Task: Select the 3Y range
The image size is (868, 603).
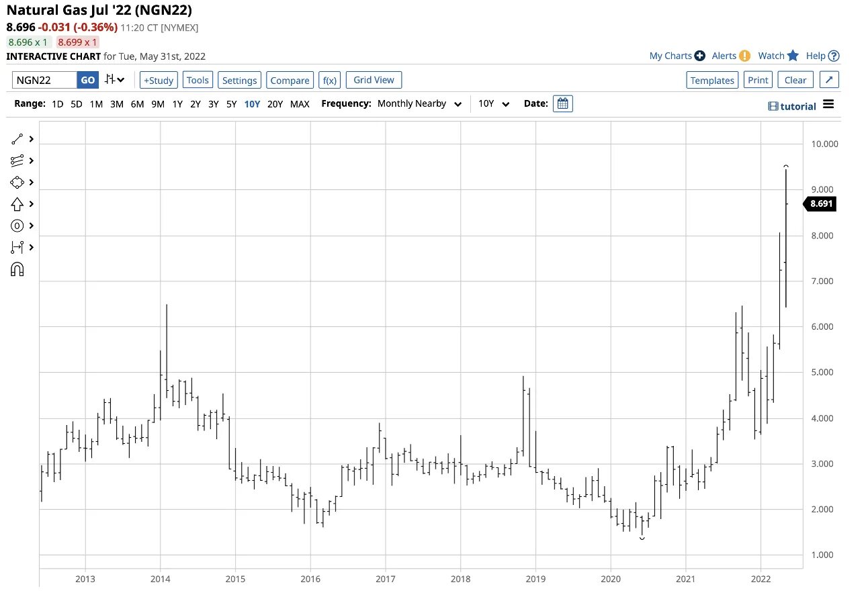Action: [x=214, y=104]
